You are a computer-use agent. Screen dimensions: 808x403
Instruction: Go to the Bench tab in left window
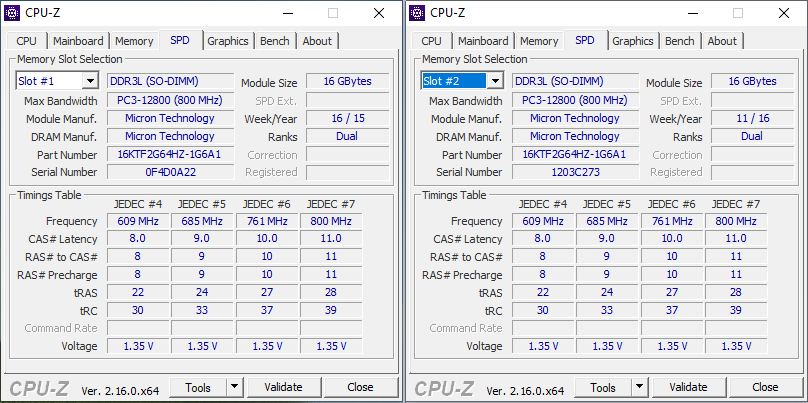pos(275,41)
